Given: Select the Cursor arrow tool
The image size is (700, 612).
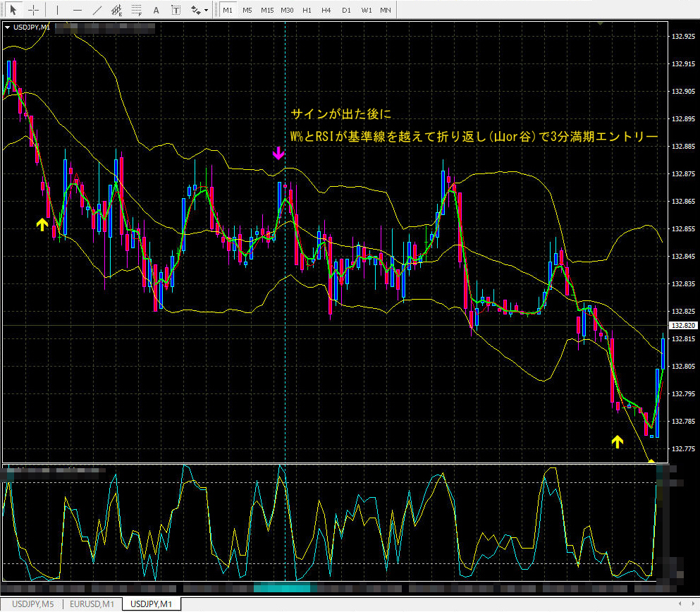Looking at the screenshot, I should point(13,10).
